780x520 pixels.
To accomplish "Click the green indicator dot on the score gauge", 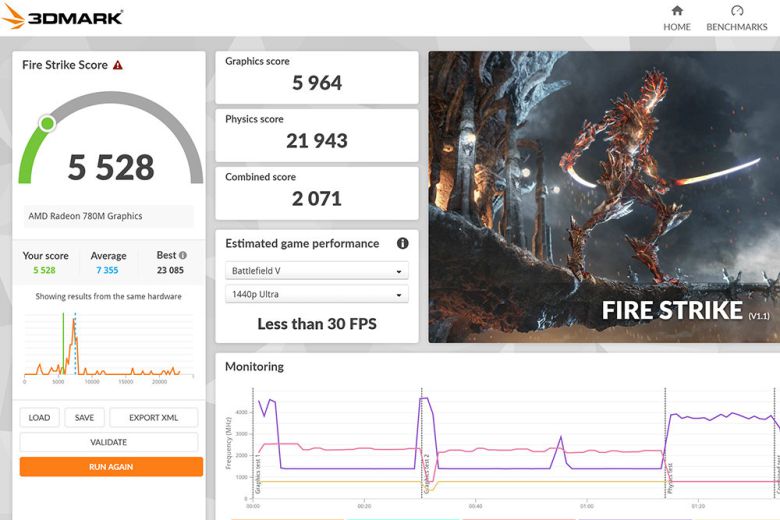I will click(x=46, y=123).
